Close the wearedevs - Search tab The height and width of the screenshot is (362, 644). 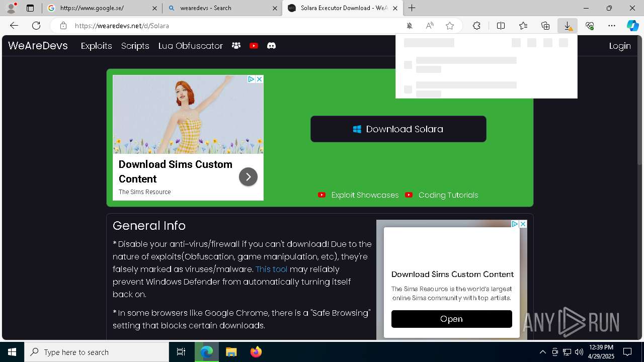pyautogui.click(x=275, y=8)
